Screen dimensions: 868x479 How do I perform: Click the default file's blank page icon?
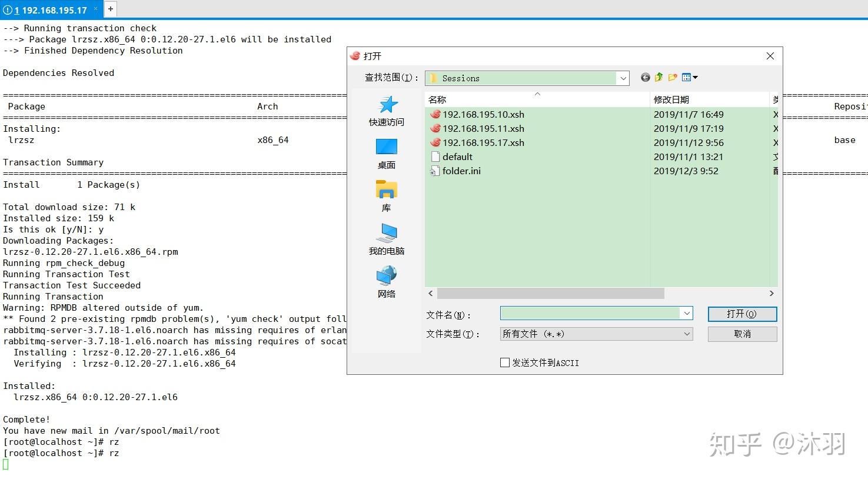[435, 157]
